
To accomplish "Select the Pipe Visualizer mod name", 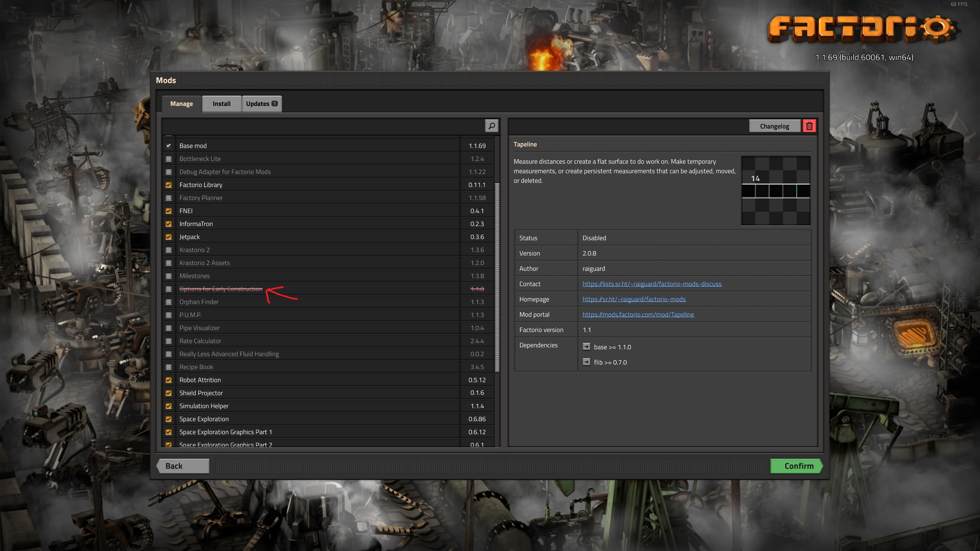I will [x=199, y=328].
